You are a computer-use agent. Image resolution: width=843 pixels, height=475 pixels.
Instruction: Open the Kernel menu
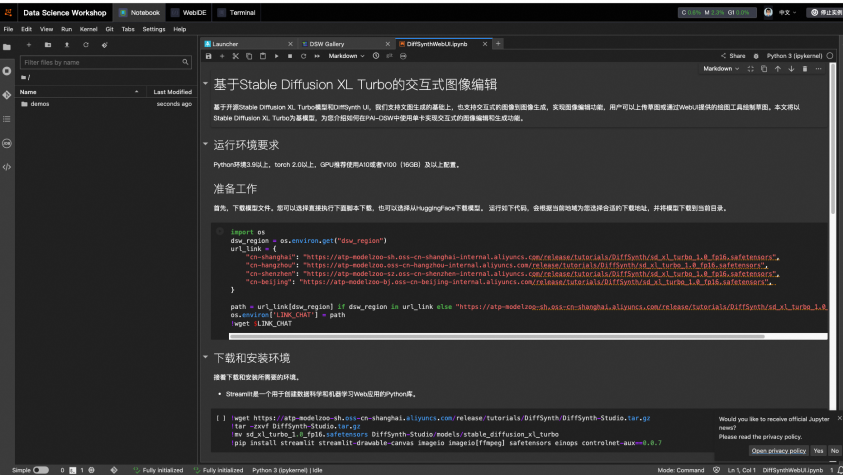[x=88, y=29]
